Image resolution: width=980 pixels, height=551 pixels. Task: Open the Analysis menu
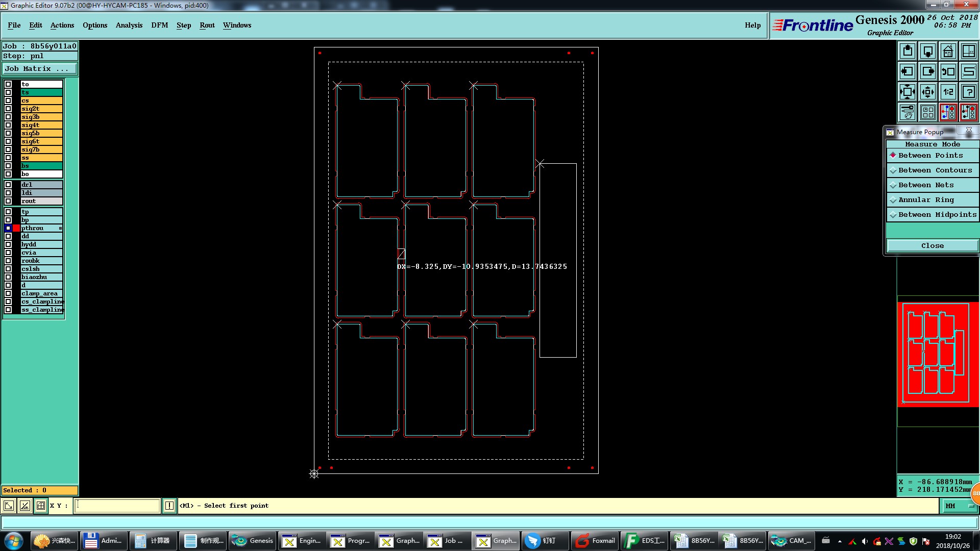(129, 26)
